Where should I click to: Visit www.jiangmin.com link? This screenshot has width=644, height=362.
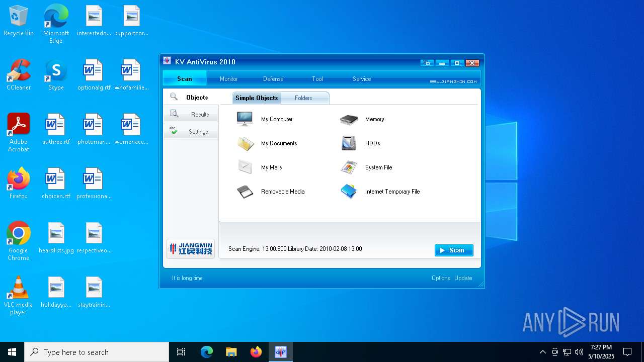(x=453, y=81)
